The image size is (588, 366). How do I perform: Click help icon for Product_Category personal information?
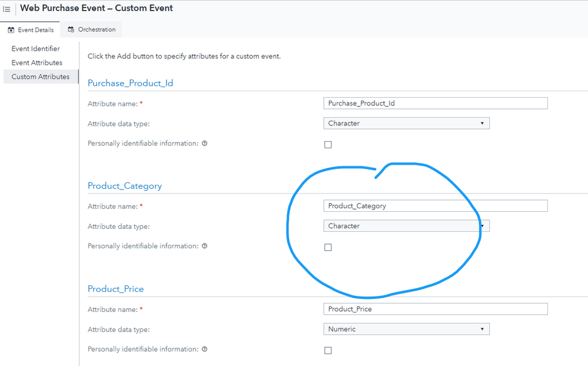pyautogui.click(x=204, y=246)
